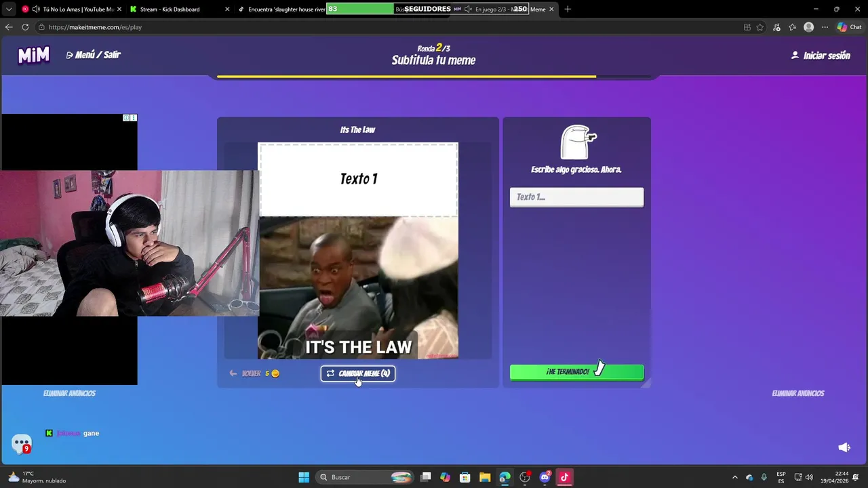Image resolution: width=868 pixels, height=488 pixels.
Task: Open the browser profile avatar
Action: pyautogui.click(x=808, y=27)
